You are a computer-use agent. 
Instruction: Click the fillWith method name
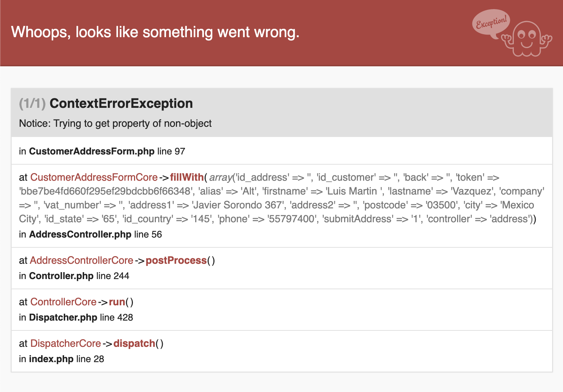coord(187,177)
